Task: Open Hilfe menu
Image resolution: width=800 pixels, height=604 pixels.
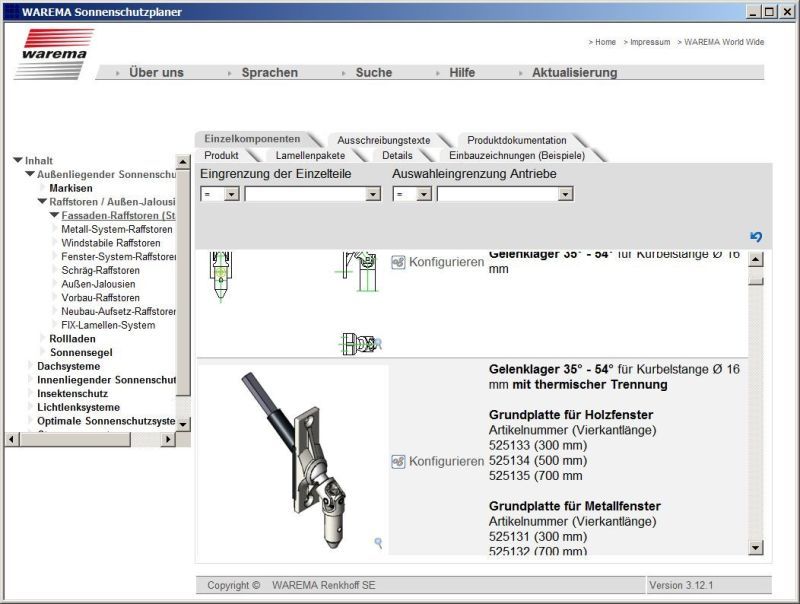Action: coord(462,72)
